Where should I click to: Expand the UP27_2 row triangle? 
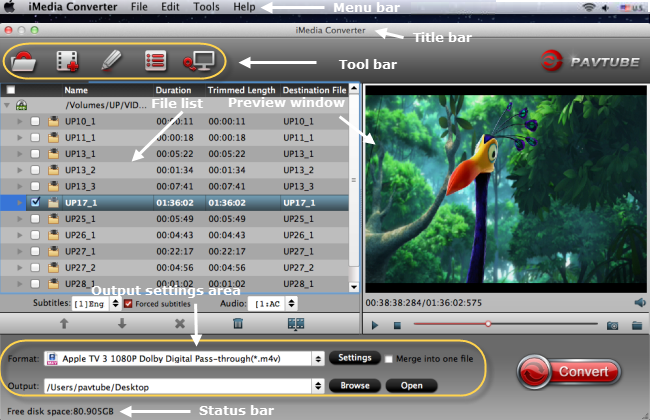pyautogui.click(x=19, y=268)
